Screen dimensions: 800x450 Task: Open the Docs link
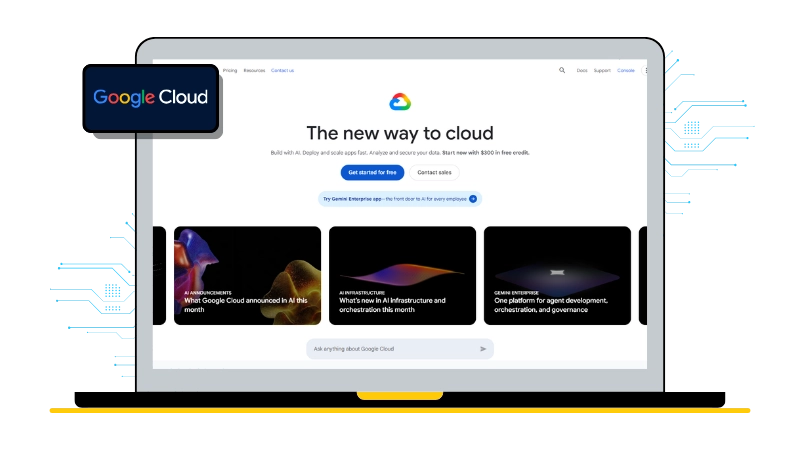tap(582, 70)
